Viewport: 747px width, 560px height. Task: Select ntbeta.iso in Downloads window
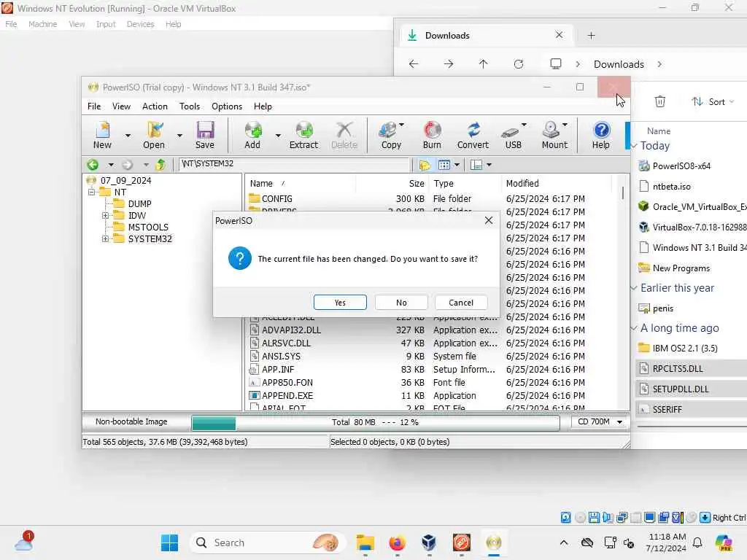click(x=671, y=187)
